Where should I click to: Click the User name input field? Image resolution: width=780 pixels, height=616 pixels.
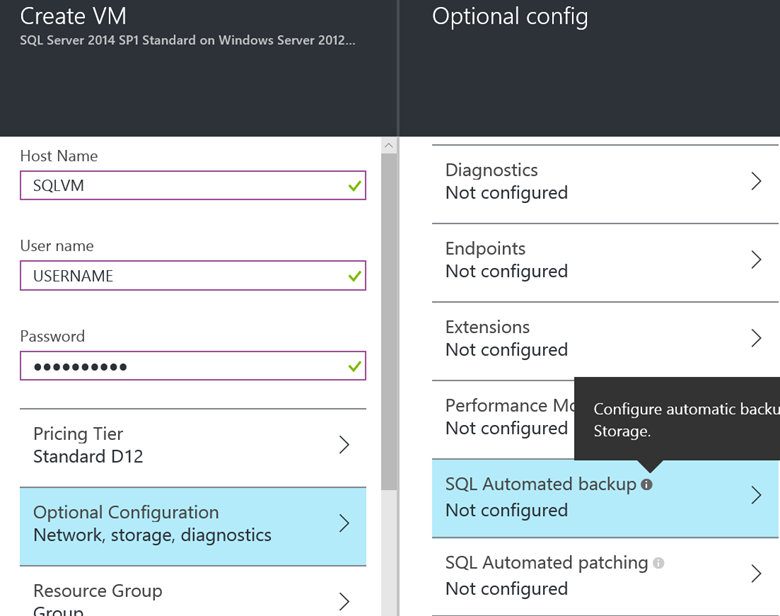(193, 276)
